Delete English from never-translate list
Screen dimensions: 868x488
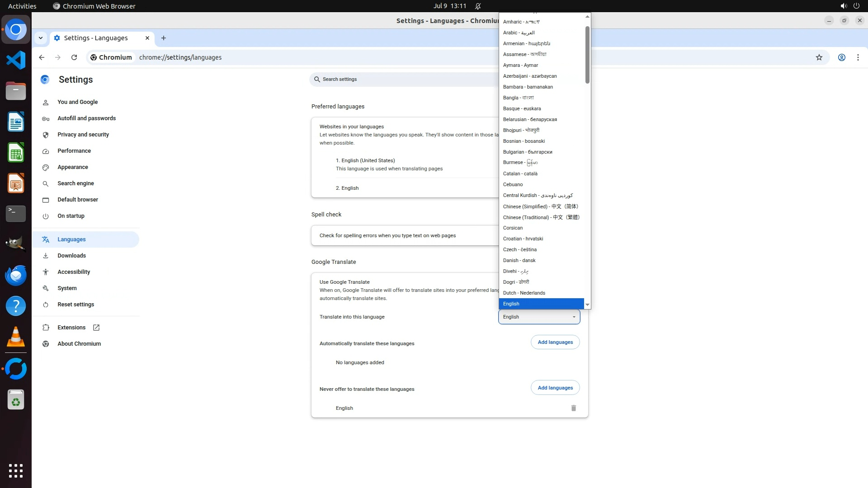pyautogui.click(x=573, y=408)
